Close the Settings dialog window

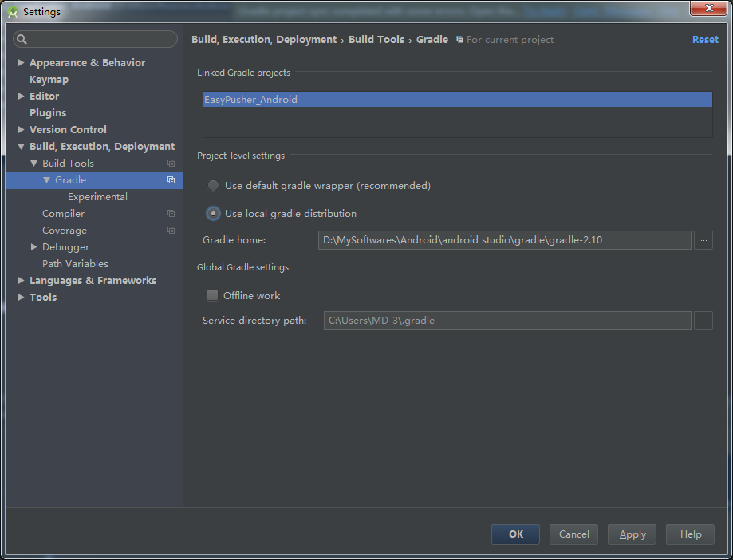709,9
